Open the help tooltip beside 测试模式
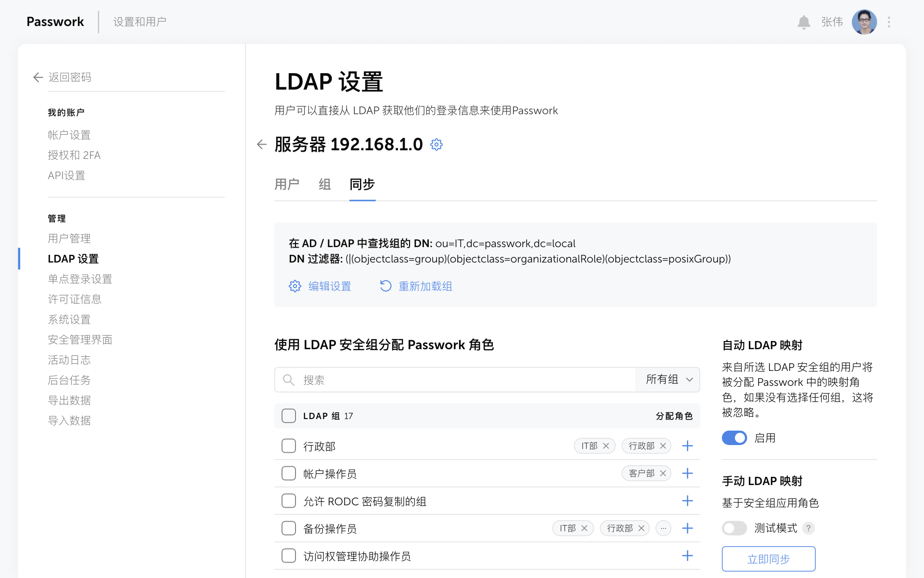This screenshot has height=578, width=924. (x=808, y=528)
